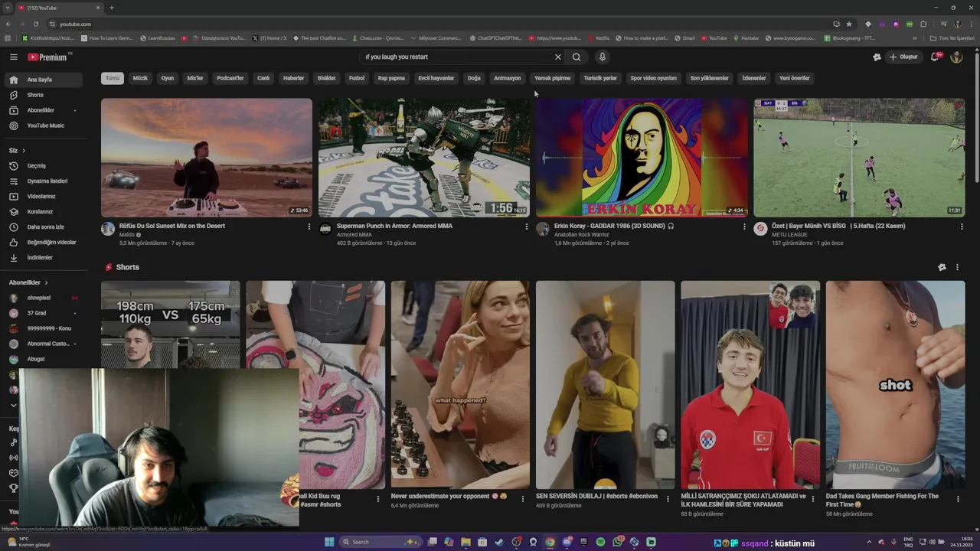
Task: Open Geçmiş watch history
Action: click(x=44, y=165)
